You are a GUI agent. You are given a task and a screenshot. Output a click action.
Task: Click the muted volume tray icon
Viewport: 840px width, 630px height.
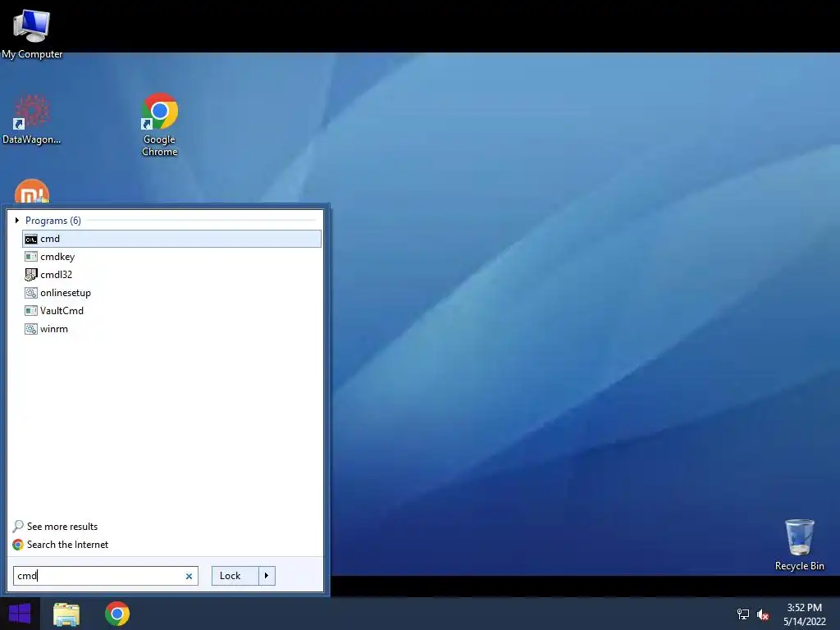pyautogui.click(x=763, y=614)
